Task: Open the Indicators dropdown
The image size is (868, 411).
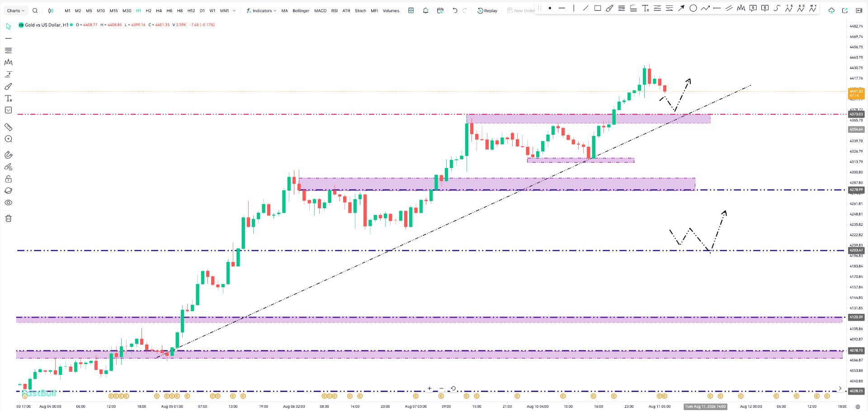Action: click(261, 10)
